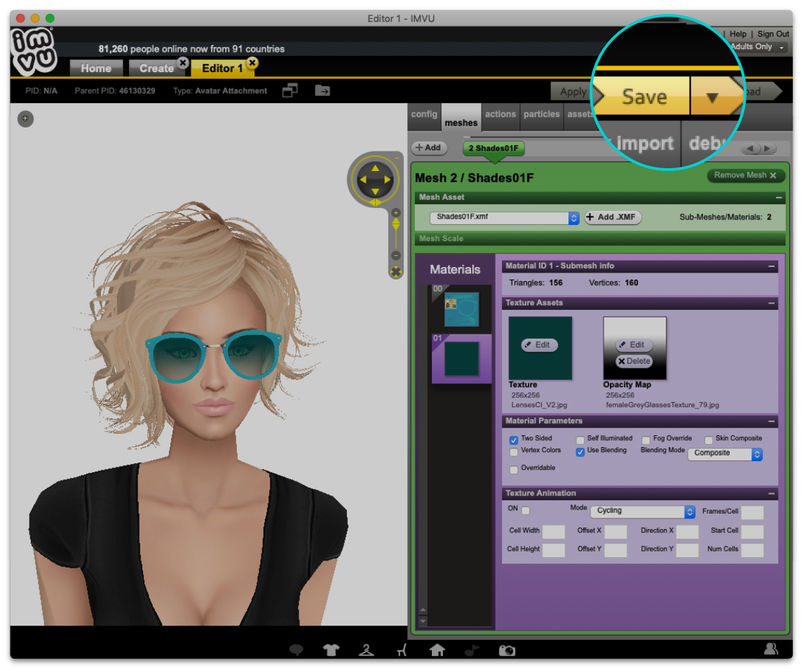The image size is (804, 672).
Task: Open the chair furniture icon
Action: coord(402,650)
